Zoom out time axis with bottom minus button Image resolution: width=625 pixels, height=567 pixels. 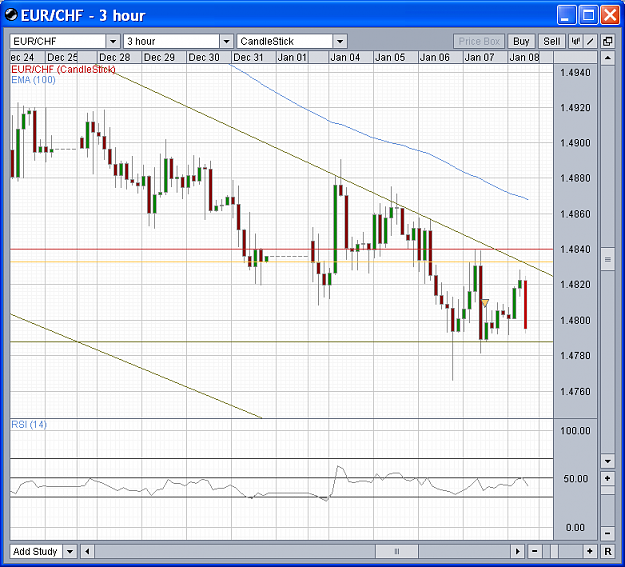(535, 551)
